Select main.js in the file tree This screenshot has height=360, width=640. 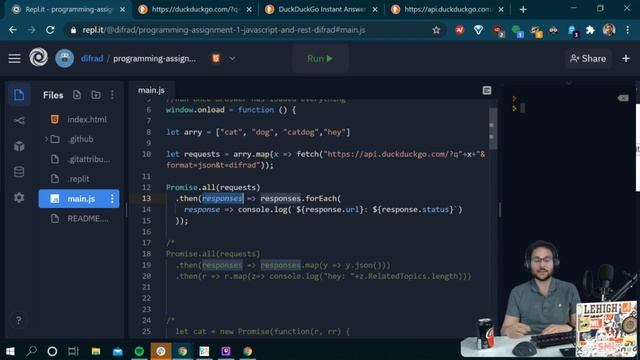pyautogui.click(x=79, y=199)
